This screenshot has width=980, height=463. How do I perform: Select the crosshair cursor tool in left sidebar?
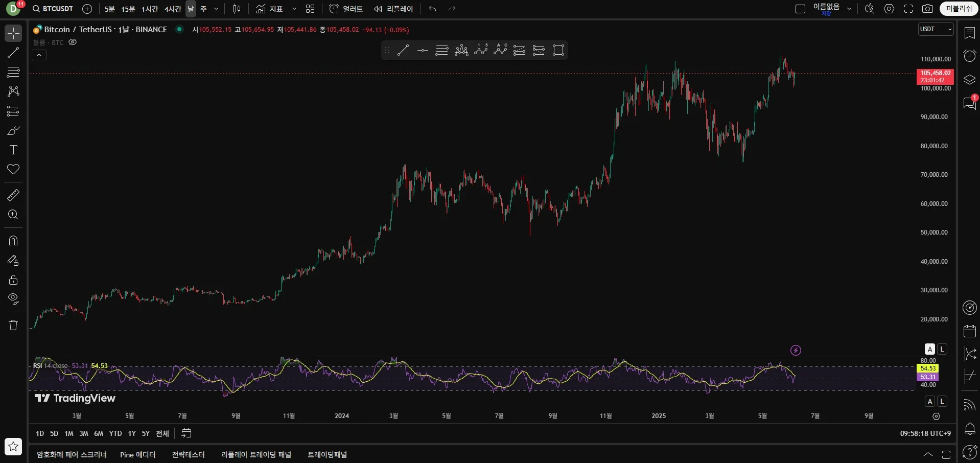click(13, 33)
